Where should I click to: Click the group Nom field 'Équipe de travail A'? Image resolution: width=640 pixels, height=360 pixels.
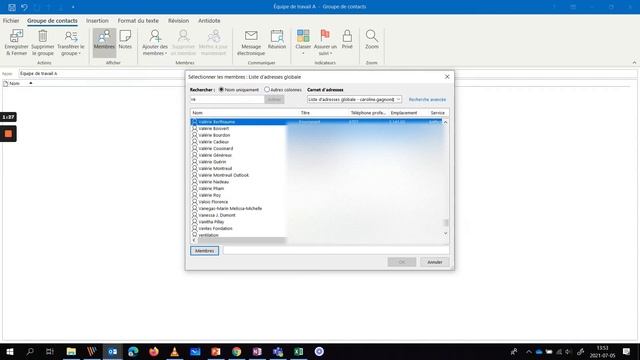328,73
